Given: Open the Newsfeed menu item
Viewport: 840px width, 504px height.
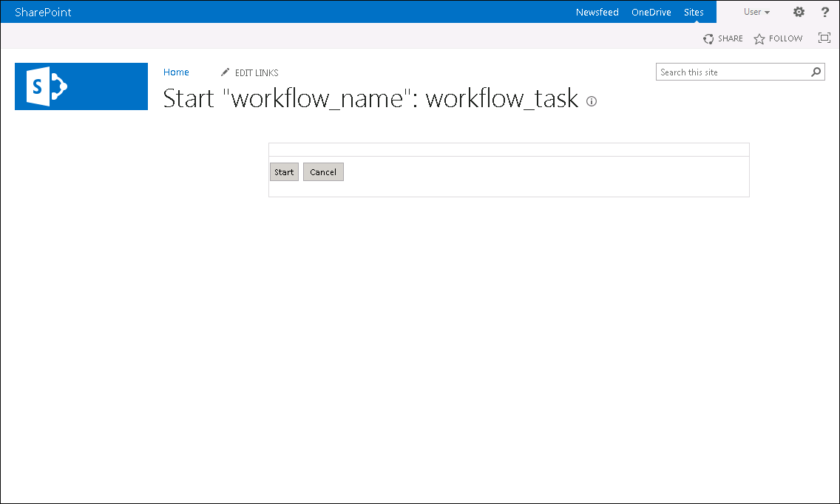Looking at the screenshot, I should tap(597, 12).
